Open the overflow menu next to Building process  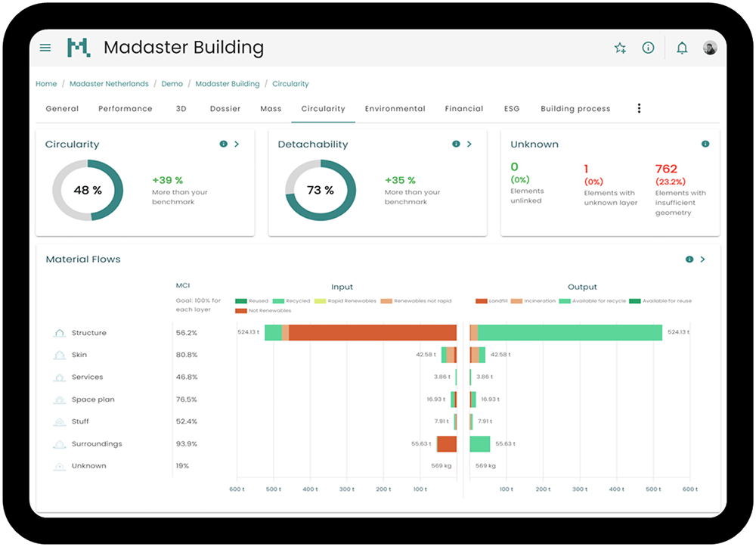pyautogui.click(x=639, y=108)
